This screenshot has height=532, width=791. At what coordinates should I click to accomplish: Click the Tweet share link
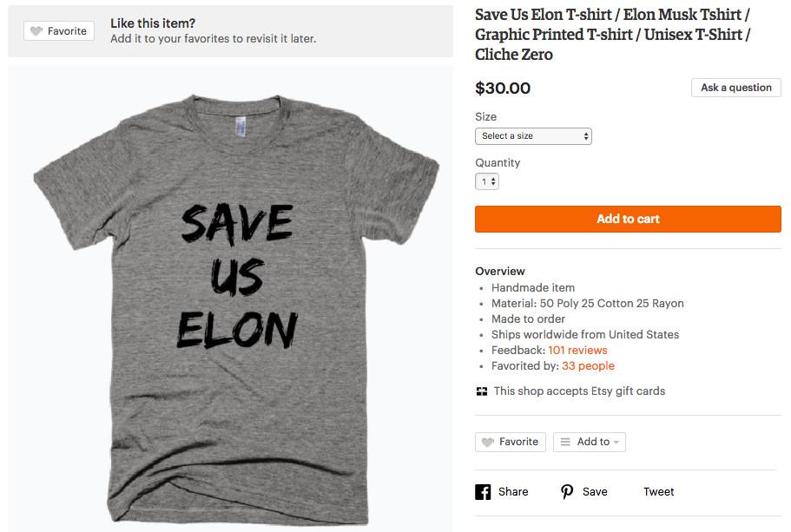[x=658, y=492]
